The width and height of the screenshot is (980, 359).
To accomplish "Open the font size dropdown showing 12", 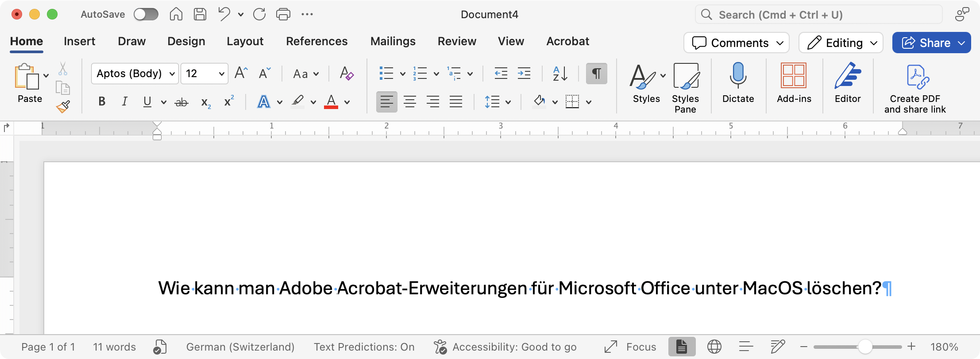I will click(221, 74).
